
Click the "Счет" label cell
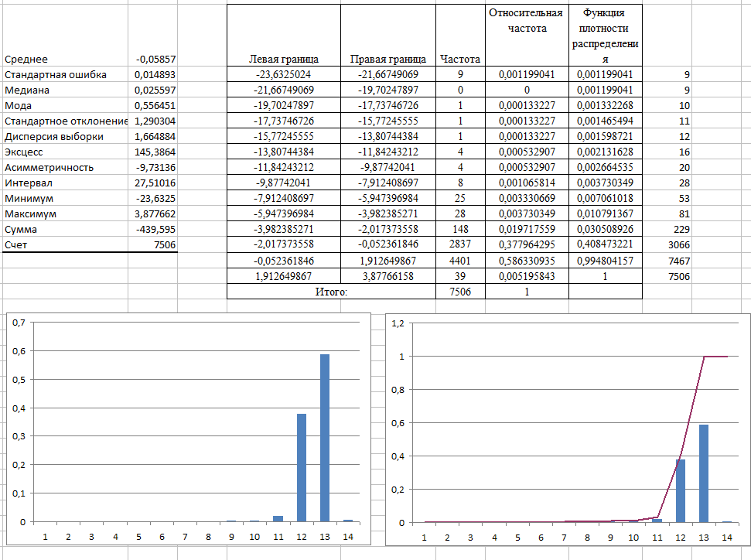coord(16,245)
